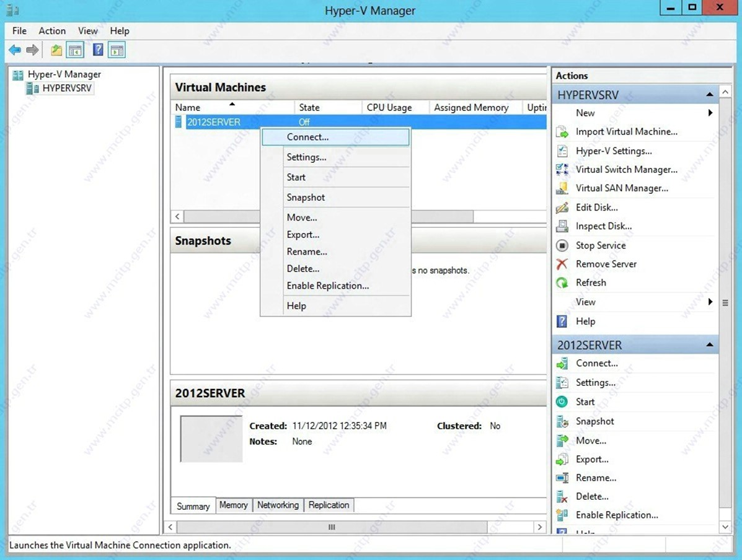742x560 pixels.
Task: Choose Connect... from the context menu
Action: coord(335,137)
